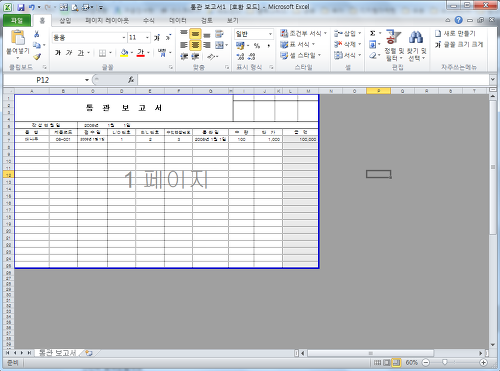Open Format as Table 표 서식 menu

[x=298, y=44]
